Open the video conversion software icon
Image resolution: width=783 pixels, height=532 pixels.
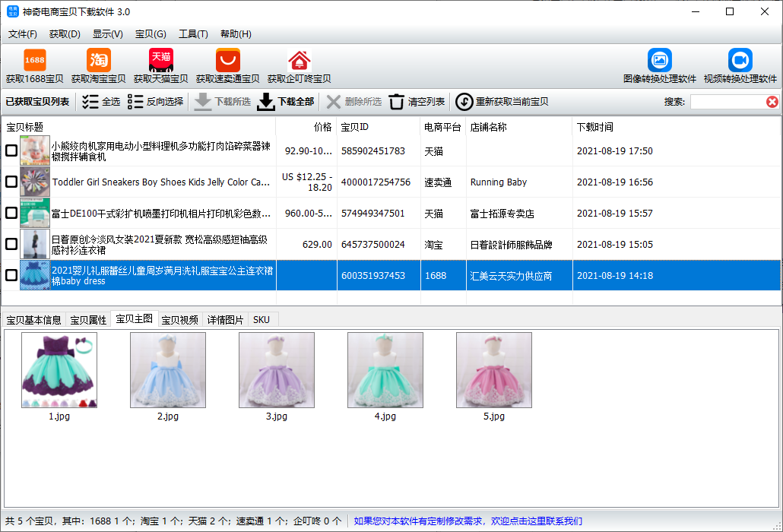pyautogui.click(x=740, y=60)
